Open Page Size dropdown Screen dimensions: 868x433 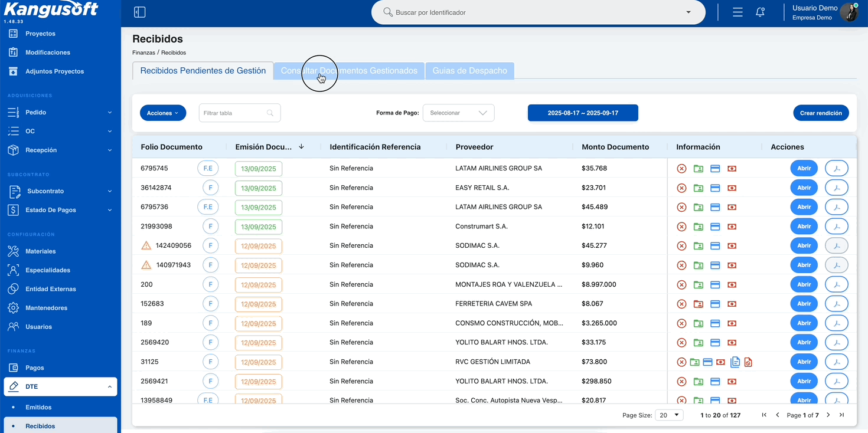coord(669,415)
